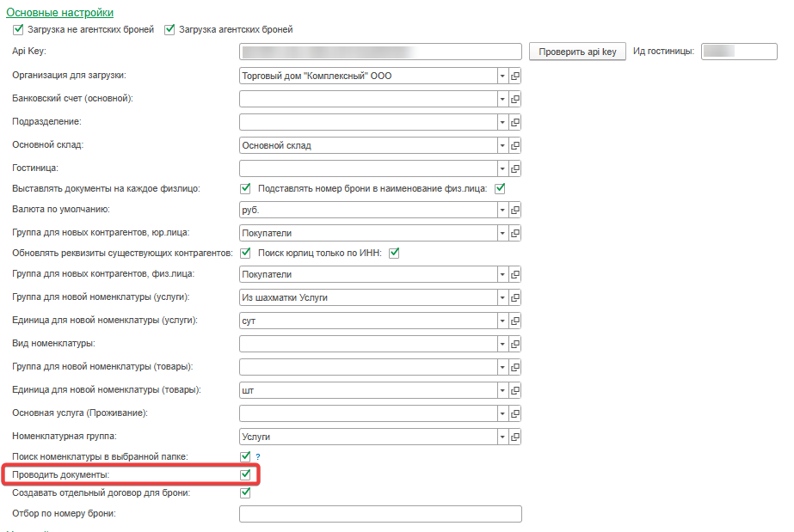Click question mark help icon near Поиск номенклатуры

(257, 456)
